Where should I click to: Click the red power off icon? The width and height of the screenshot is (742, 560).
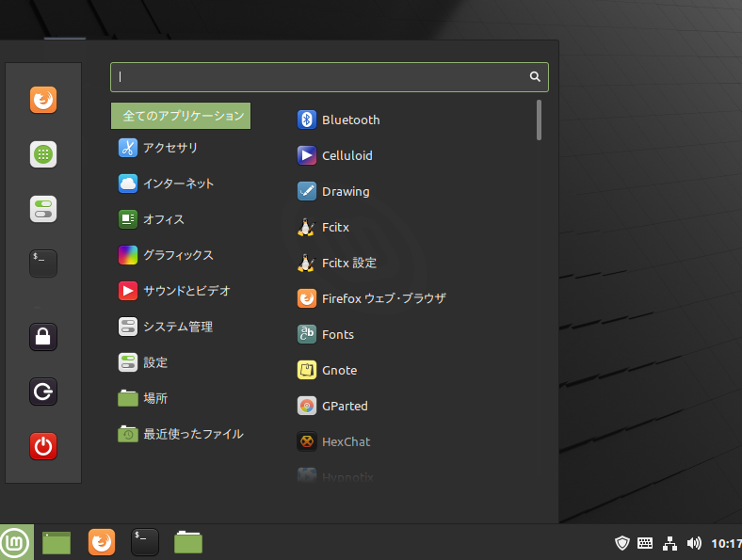tap(43, 446)
